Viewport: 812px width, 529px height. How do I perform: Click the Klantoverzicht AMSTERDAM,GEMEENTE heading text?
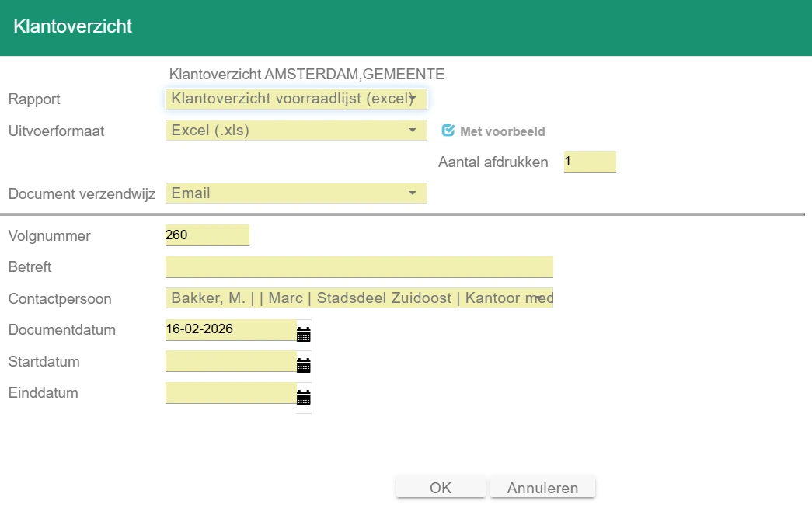(x=306, y=75)
